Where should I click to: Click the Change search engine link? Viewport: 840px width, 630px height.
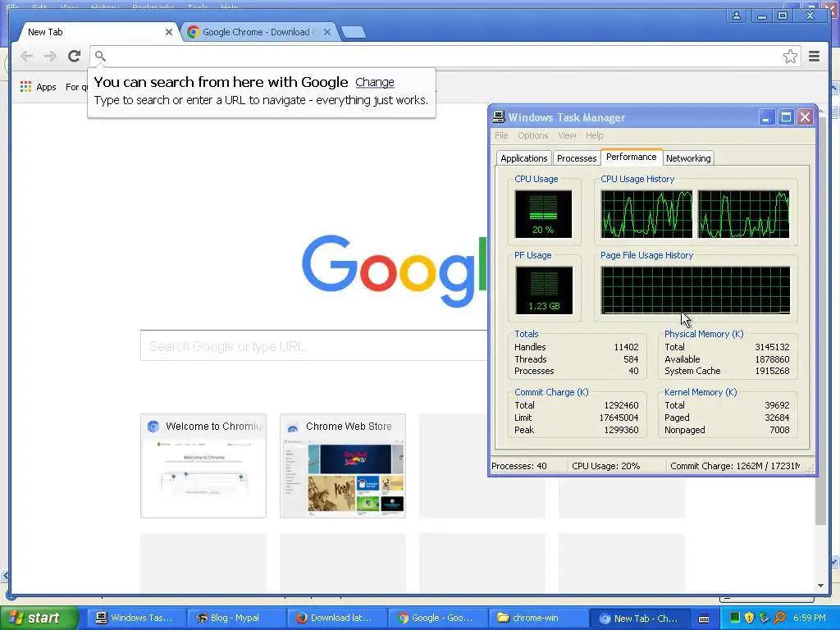375,82
